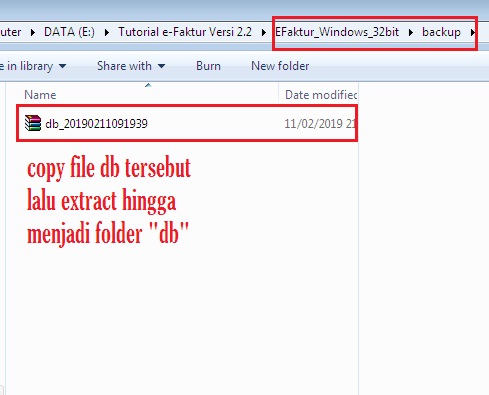Expand arrow after EFaktur_Windows_32bit breadcrumb
The width and height of the screenshot is (489, 395).
411,32
